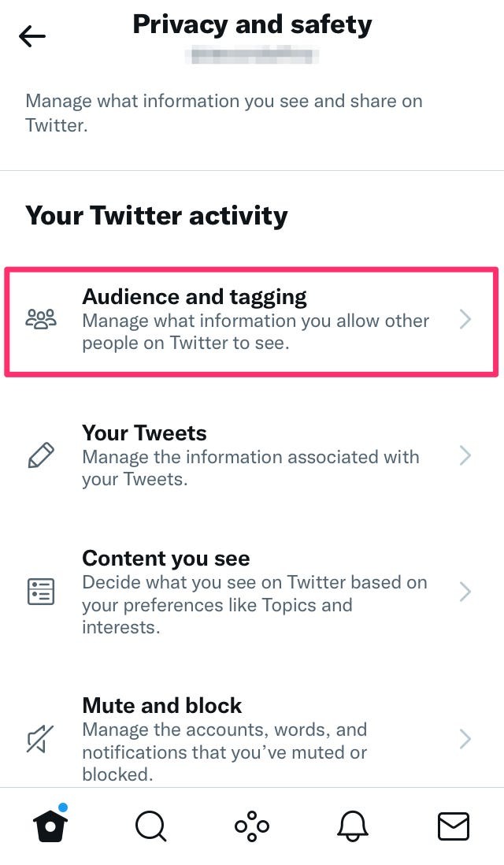Expand Your Tweets settings via chevron
Viewport: 504px width, 865px height.
pos(465,455)
